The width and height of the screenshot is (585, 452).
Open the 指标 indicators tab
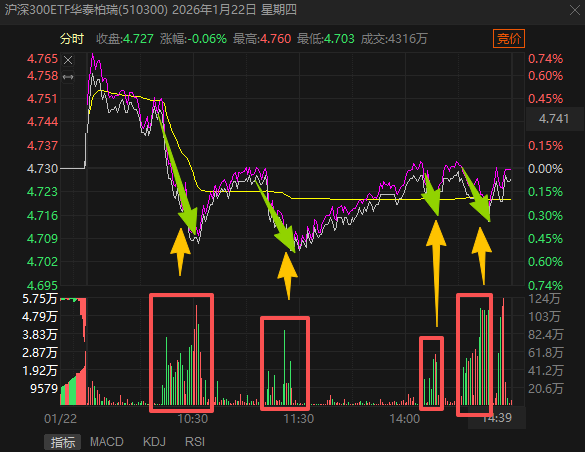[x=63, y=442]
